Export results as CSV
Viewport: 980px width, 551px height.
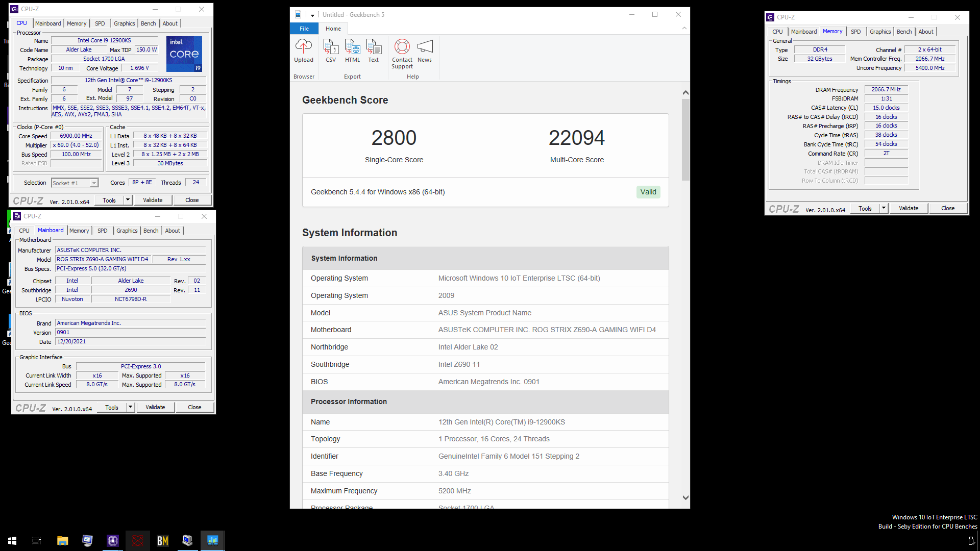[331, 51]
